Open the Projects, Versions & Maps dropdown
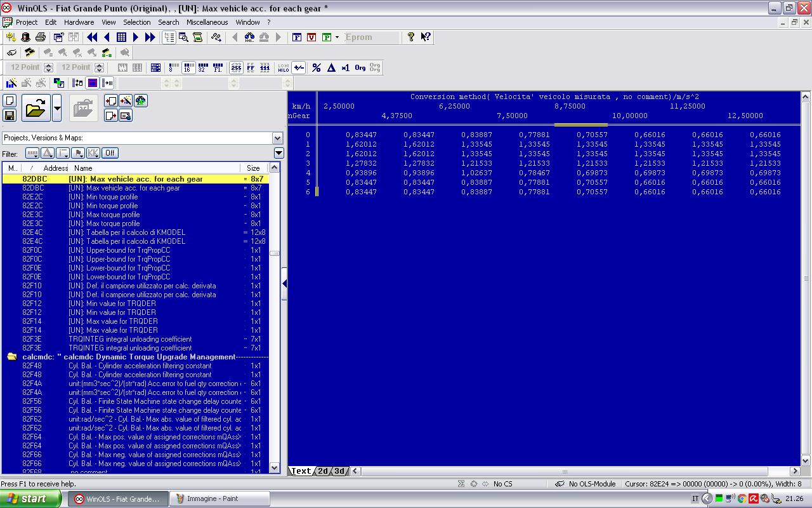Image resolution: width=812 pixels, height=508 pixels. [x=277, y=138]
